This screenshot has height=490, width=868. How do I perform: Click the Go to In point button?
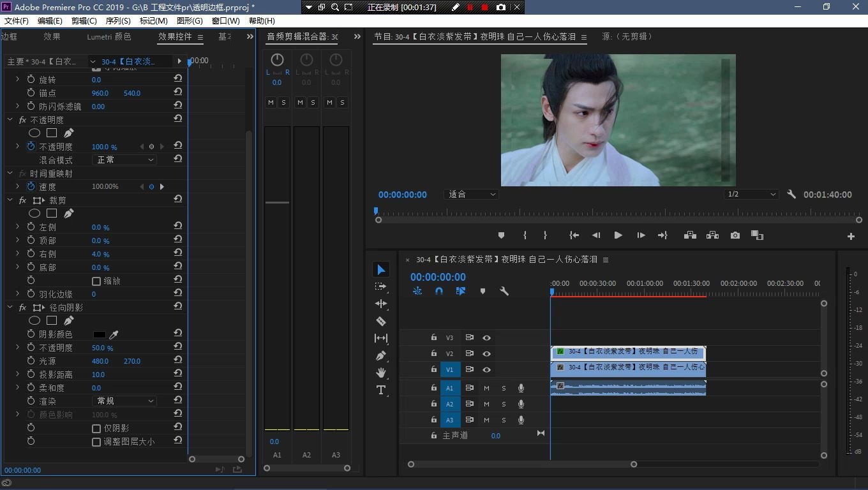574,235
